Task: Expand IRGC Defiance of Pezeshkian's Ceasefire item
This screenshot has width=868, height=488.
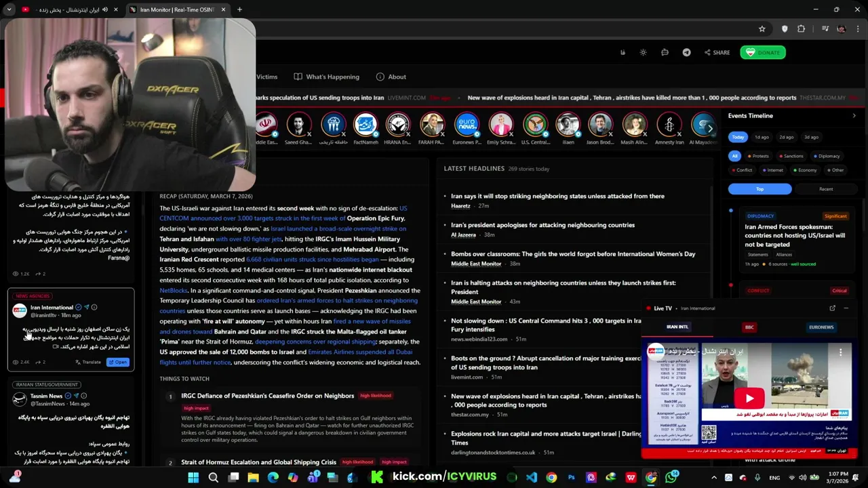Action: tap(267, 396)
